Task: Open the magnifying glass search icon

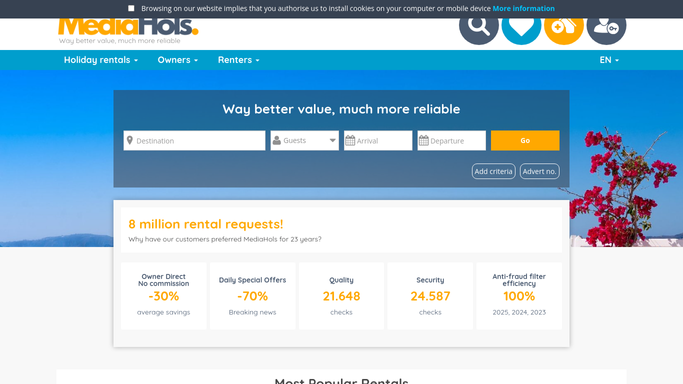Action: [x=478, y=26]
